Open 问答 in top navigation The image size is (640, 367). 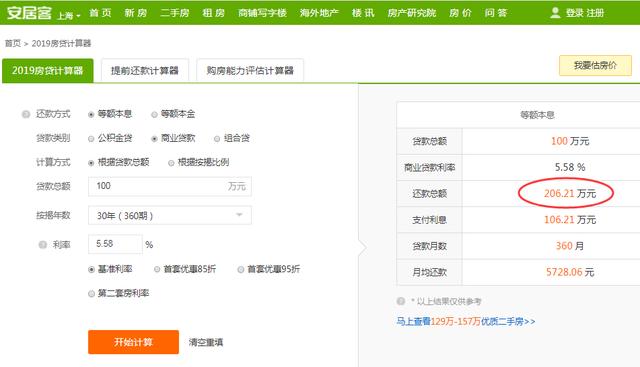click(496, 13)
